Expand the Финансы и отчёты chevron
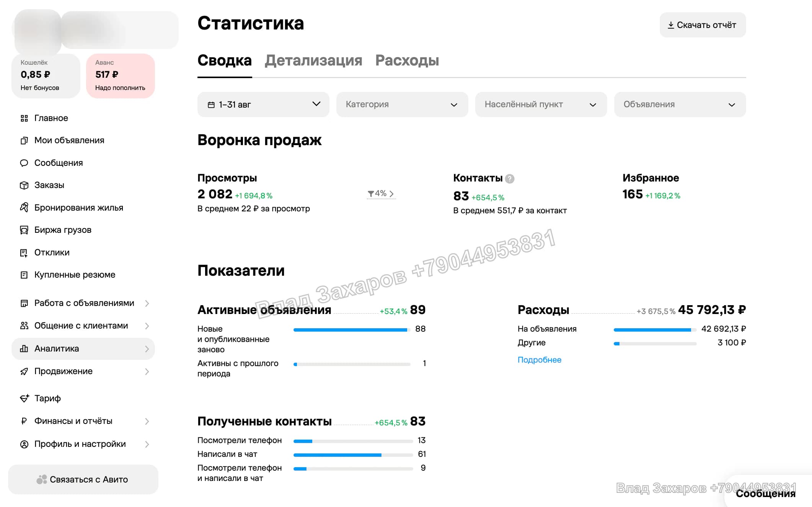This screenshot has height=507, width=812. tap(147, 421)
